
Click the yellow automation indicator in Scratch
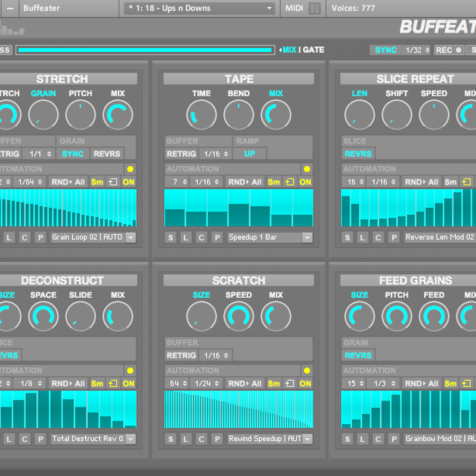(x=307, y=370)
